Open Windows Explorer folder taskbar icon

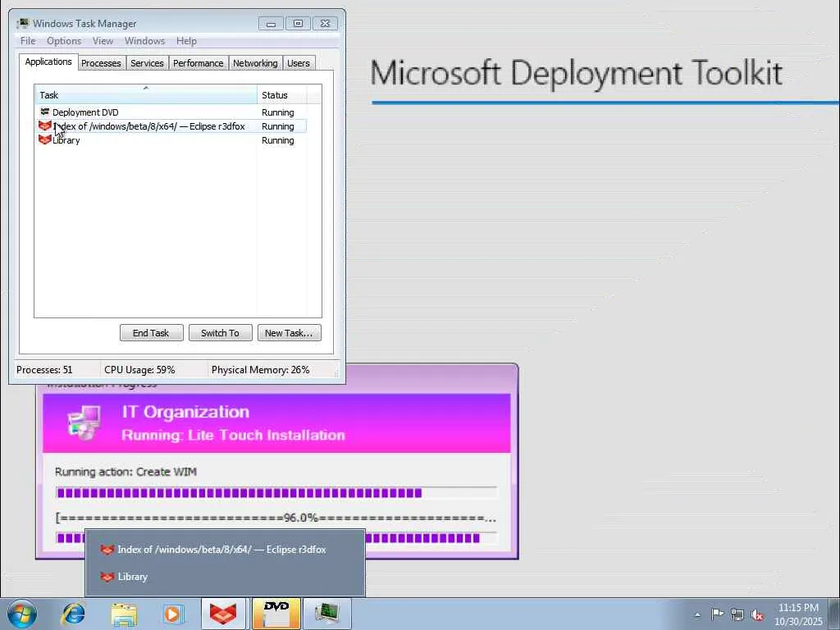(x=125, y=614)
